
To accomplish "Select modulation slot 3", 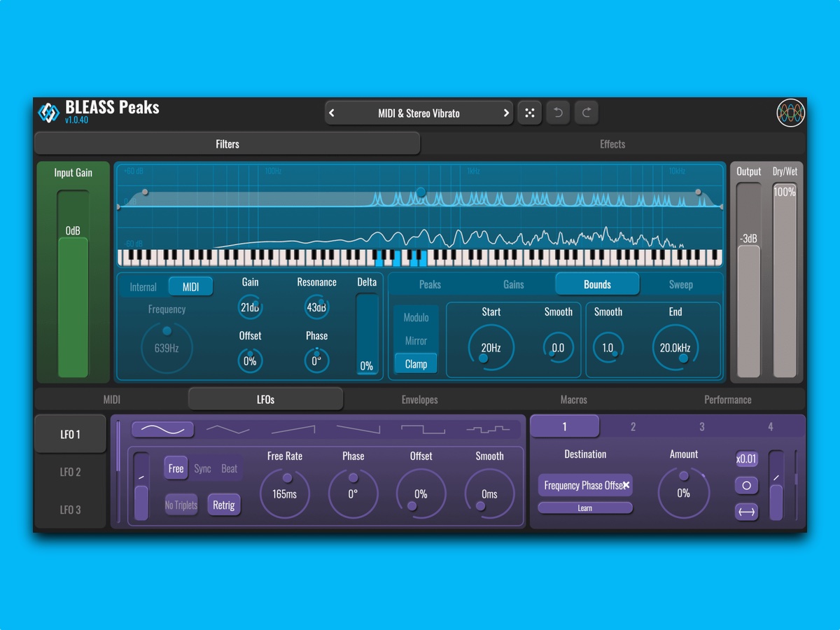I will pos(702,426).
